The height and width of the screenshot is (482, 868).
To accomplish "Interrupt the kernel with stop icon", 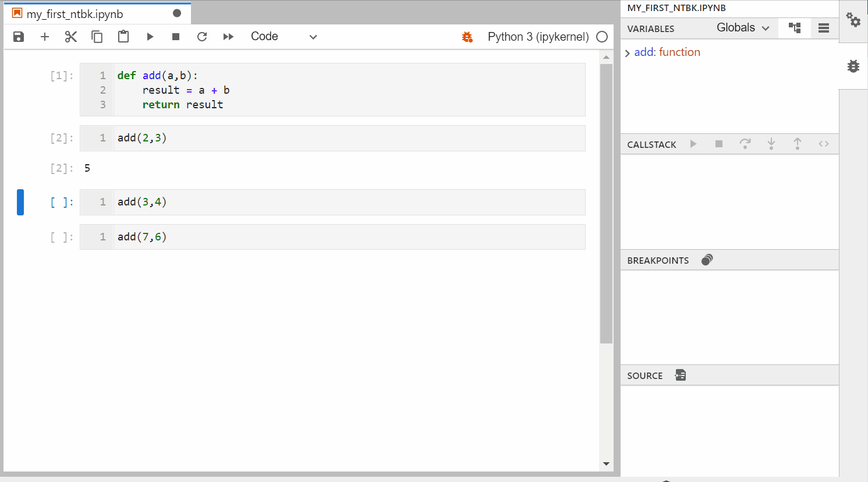I will coord(175,36).
